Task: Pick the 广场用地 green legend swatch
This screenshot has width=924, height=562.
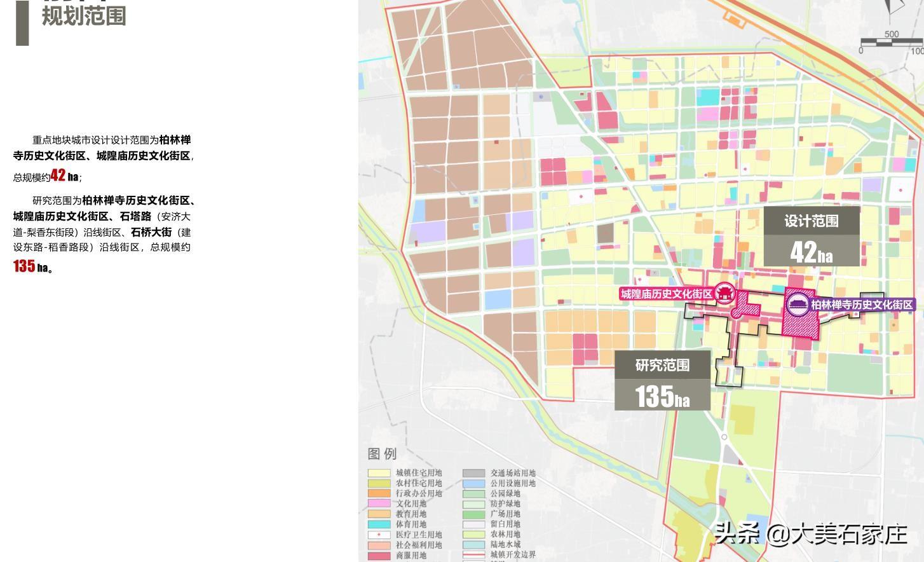Action: [474, 514]
